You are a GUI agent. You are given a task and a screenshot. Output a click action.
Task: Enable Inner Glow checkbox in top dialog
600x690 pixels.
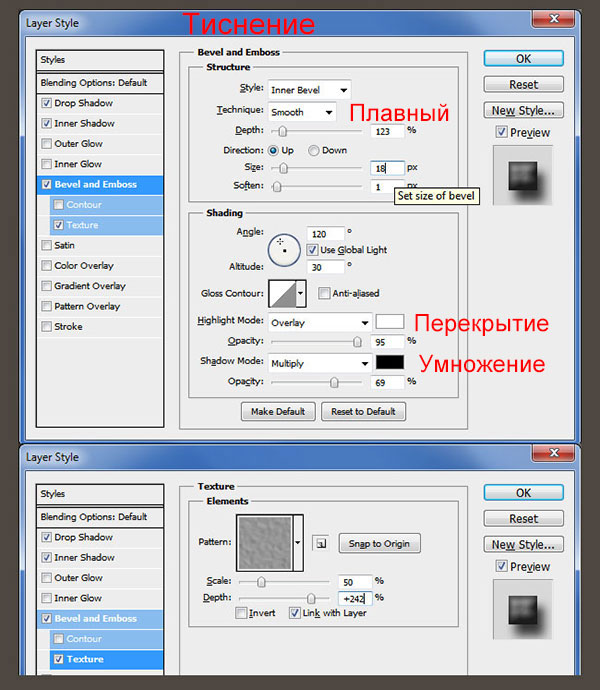tap(46, 164)
